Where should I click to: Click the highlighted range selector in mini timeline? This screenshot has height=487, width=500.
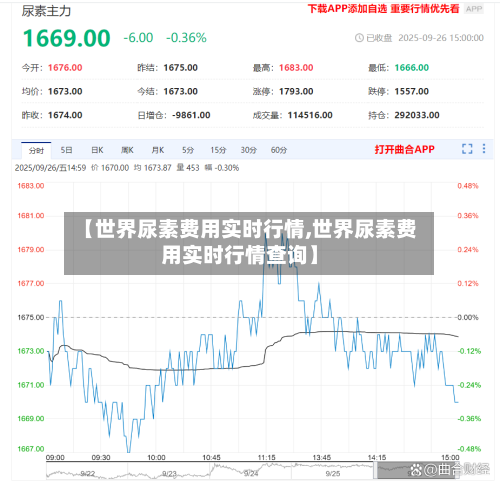pos(417,471)
